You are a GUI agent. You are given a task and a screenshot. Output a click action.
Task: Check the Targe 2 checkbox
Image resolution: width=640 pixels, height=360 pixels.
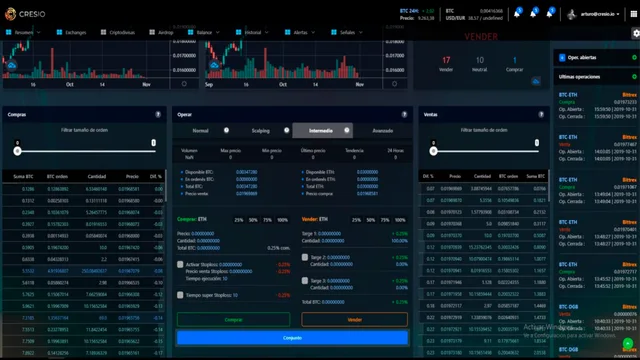tap(304, 257)
